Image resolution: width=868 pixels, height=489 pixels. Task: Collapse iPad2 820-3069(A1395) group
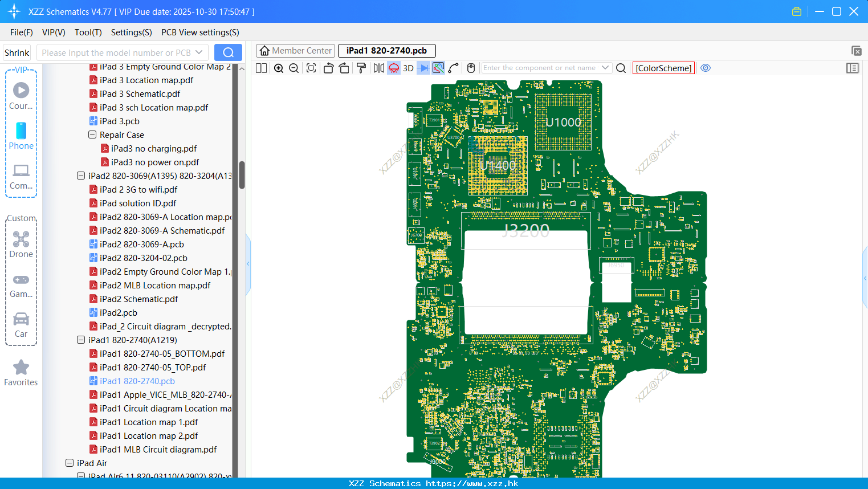pyautogui.click(x=81, y=176)
